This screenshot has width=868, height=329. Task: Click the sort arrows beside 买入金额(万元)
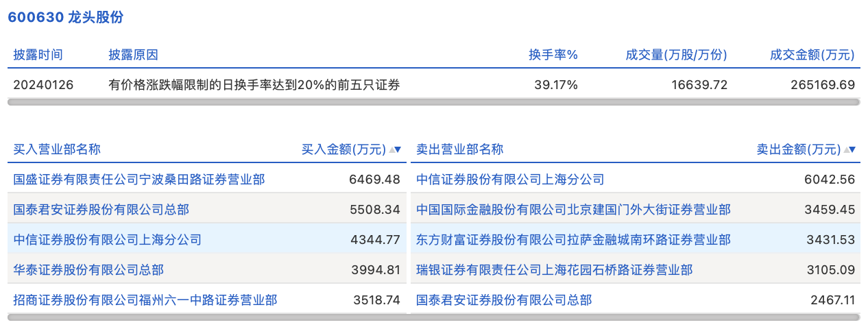(x=395, y=149)
